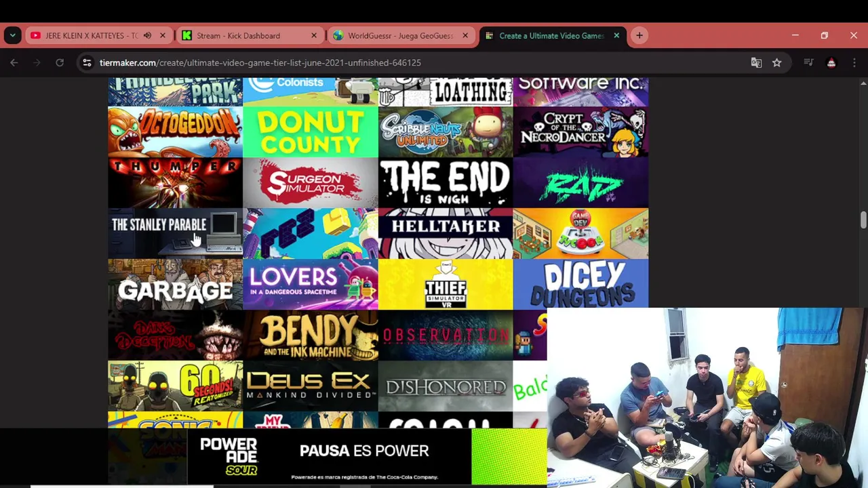Select the Donut County game image
This screenshot has height=488, width=868.
coord(310,131)
